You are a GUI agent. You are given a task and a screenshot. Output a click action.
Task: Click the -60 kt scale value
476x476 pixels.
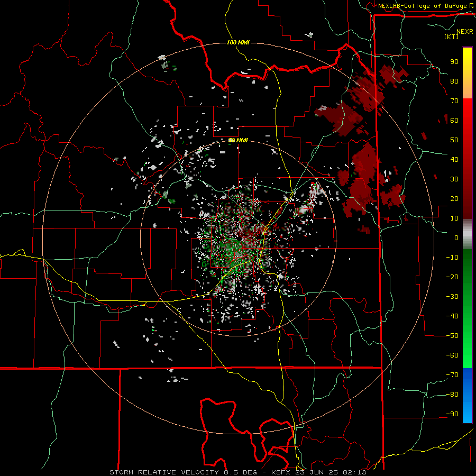point(452,355)
